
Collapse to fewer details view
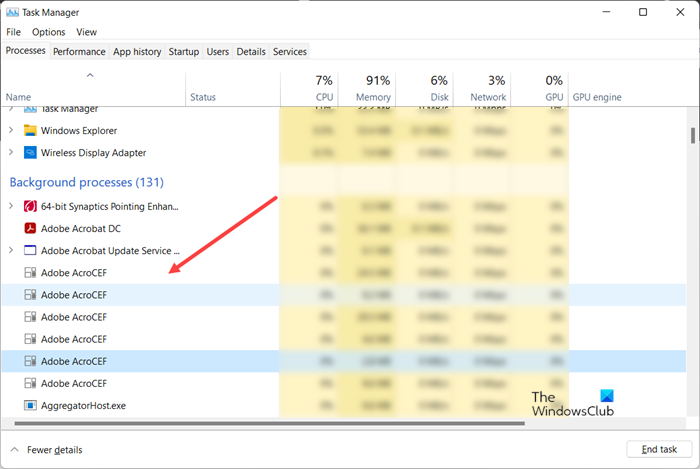[46, 450]
